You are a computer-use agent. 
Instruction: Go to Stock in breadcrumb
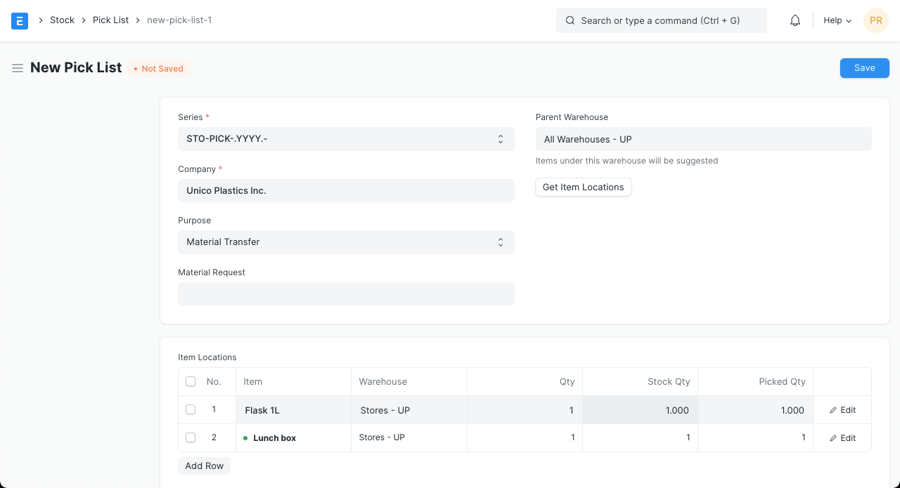pos(62,20)
